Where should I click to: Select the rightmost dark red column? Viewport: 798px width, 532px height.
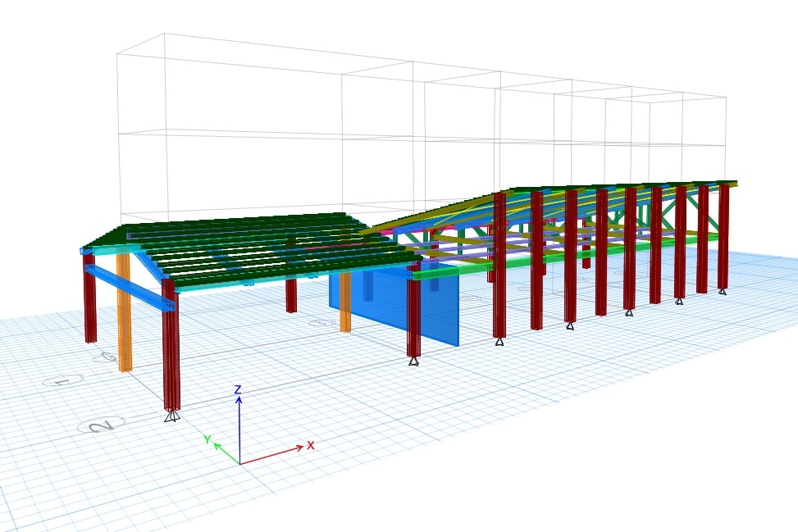coord(723,236)
